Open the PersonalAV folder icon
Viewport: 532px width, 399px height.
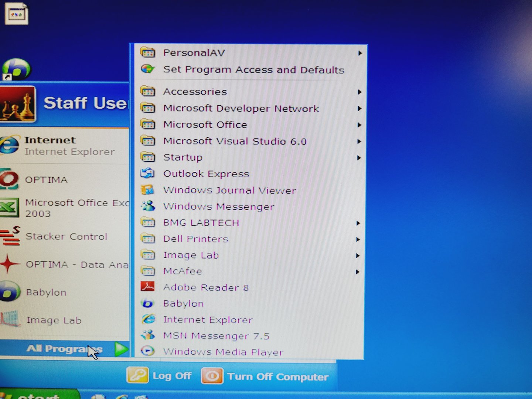(x=148, y=52)
